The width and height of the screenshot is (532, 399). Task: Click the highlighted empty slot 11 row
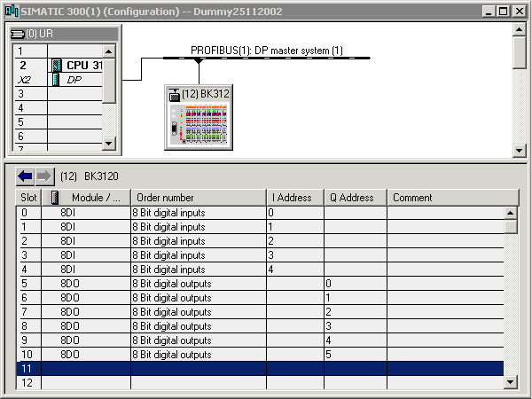point(260,369)
